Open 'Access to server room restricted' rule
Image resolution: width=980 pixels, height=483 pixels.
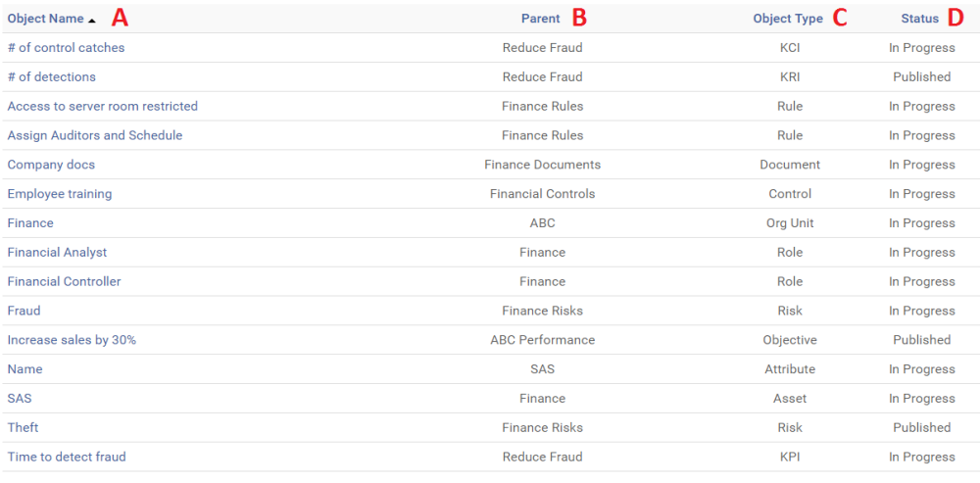(102, 107)
